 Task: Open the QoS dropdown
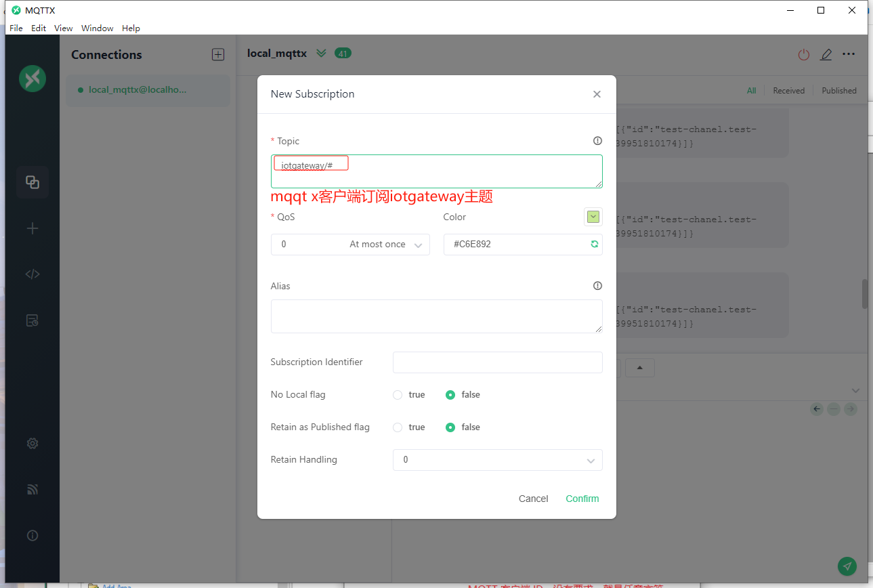pos(350,245)
